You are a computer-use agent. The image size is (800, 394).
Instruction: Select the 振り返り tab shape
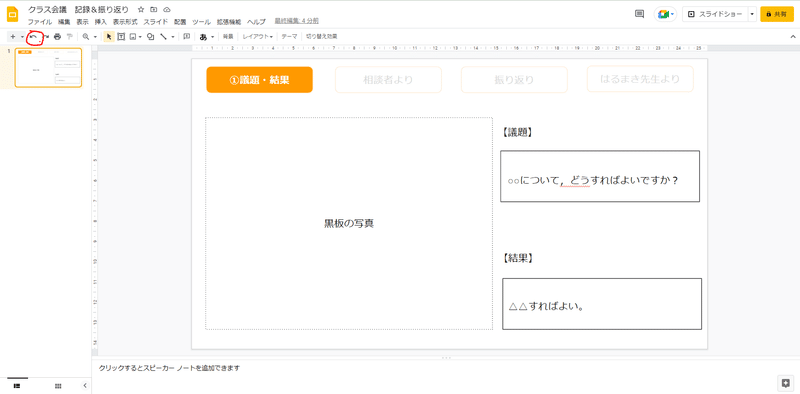point(514,80)
